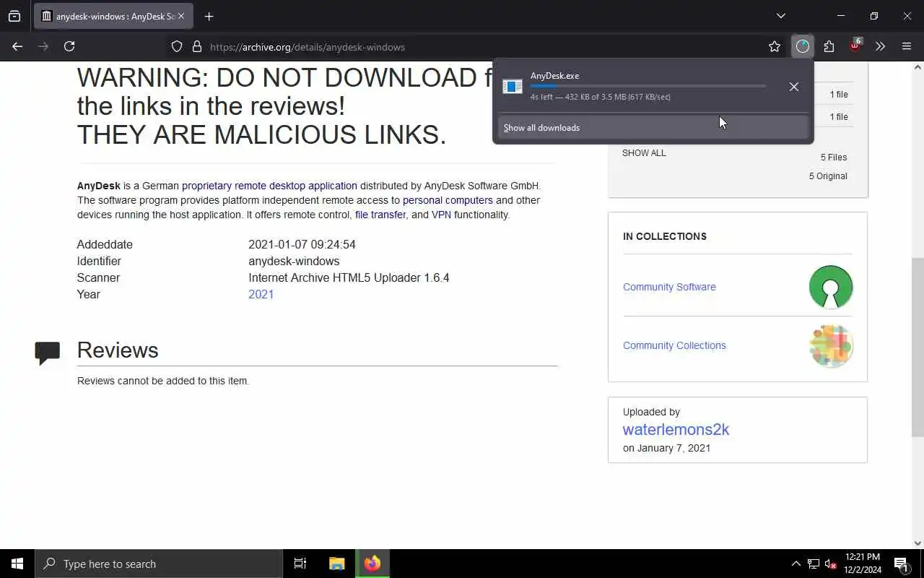Click the '5 Original' text
This screenshot has width=924, height=578.
pos(828,176)
